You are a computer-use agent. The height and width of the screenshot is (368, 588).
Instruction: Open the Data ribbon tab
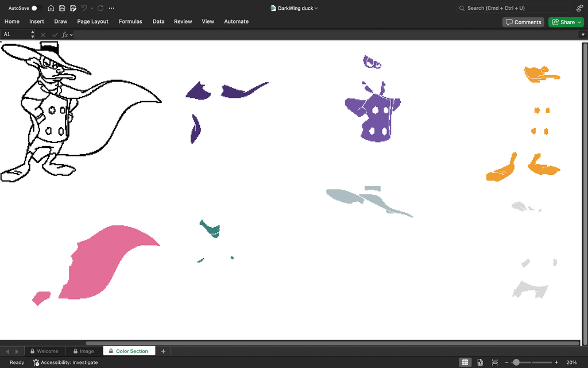click(x=158, y=21)
